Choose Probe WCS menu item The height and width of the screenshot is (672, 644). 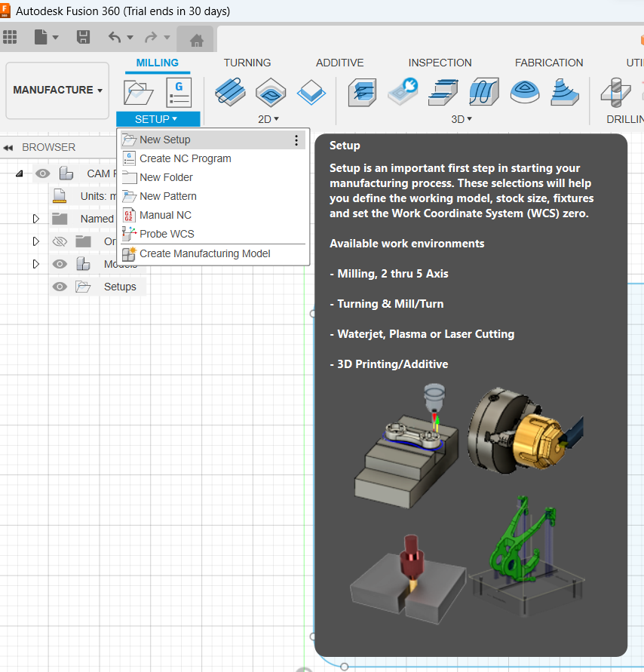pyautogui.click(x=213, y=235)
